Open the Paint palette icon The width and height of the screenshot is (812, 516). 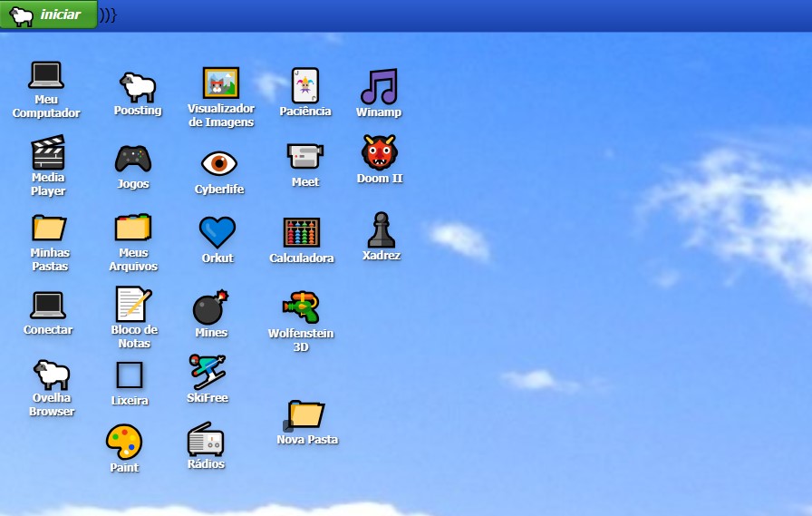click(x=124, y=442)
